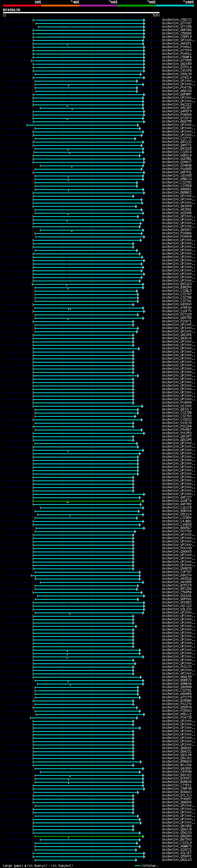Viewport: 197px width, 868px height.
Task: Select label UniRef100_P04909
Action: point(177,236)
